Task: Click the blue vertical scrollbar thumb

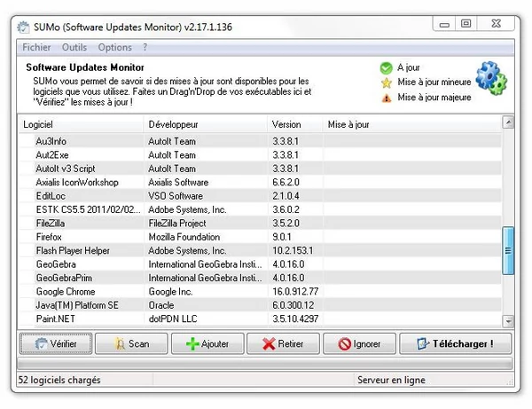Action: [508, 250]
